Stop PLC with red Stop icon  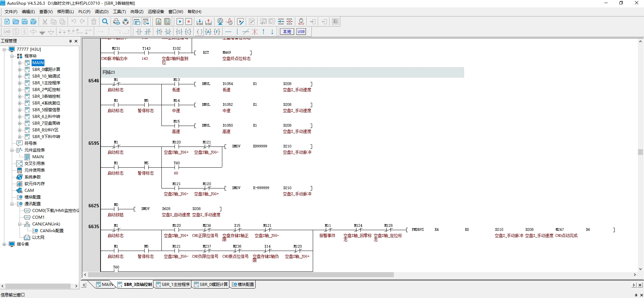tap(189, 22)
